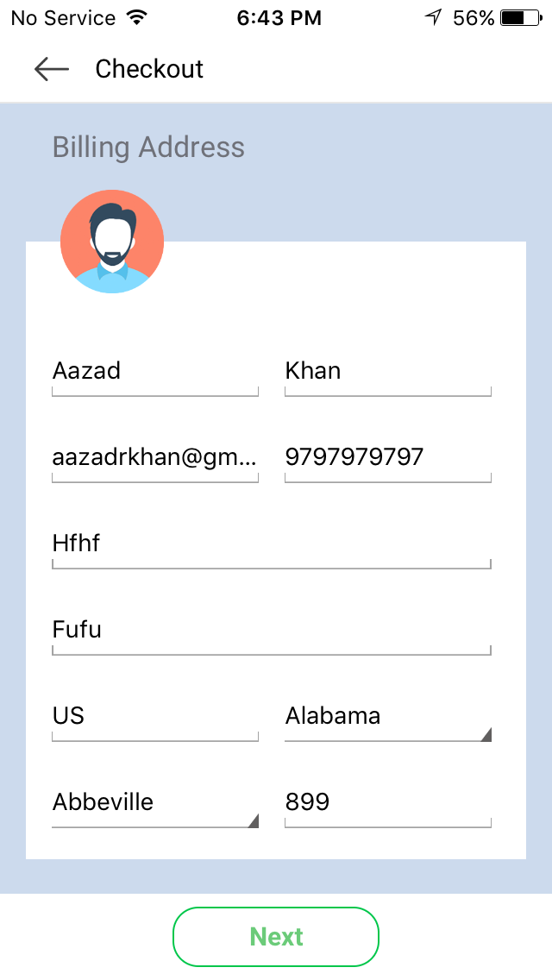The image size is (552, 980).
Task: Tap the Wi-Fi status icon
Action: point(135,17)
